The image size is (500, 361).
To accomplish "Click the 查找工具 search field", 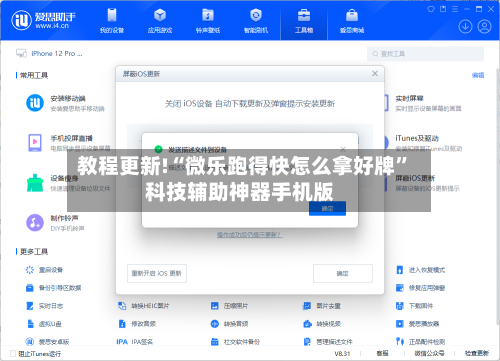I will (x=425, y=54).
